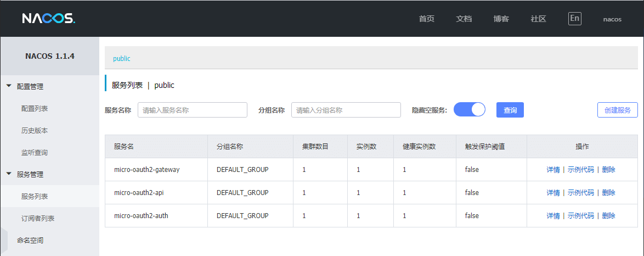Click 删除 for micro-oauth2-auth
The image size is (644, 256).
609,216
